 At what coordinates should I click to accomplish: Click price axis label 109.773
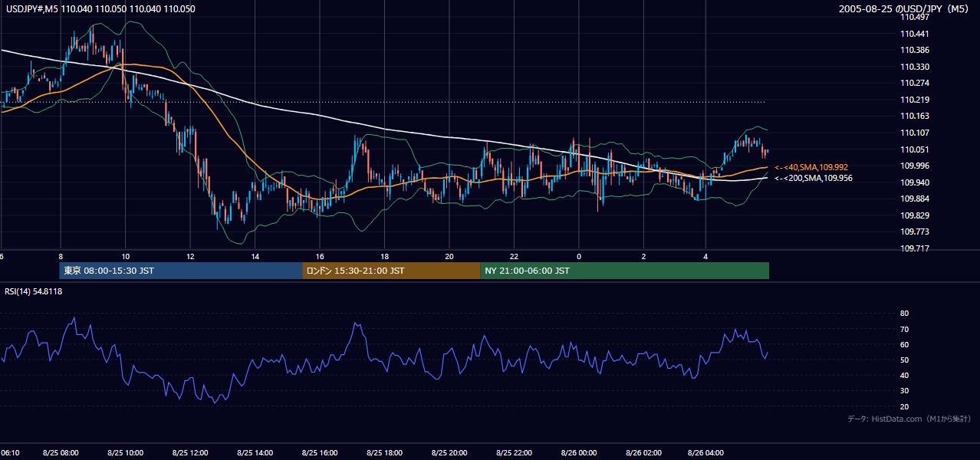914,232
